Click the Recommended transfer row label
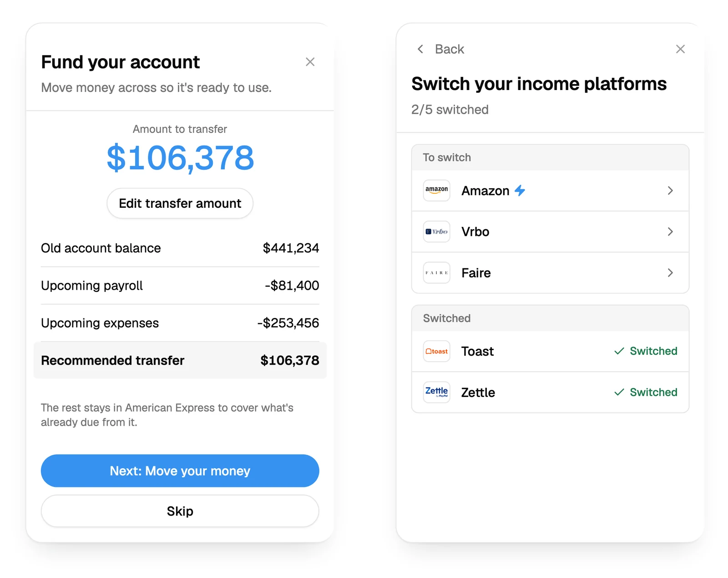 (x=113, y=361)
